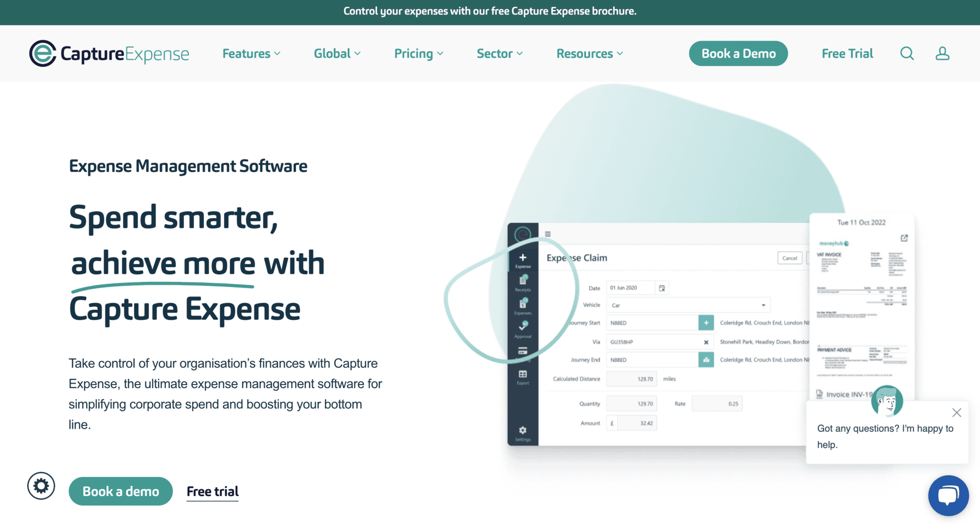Select Expenses in the sidebar
This screenshot has height=527, width=980.
523,307
